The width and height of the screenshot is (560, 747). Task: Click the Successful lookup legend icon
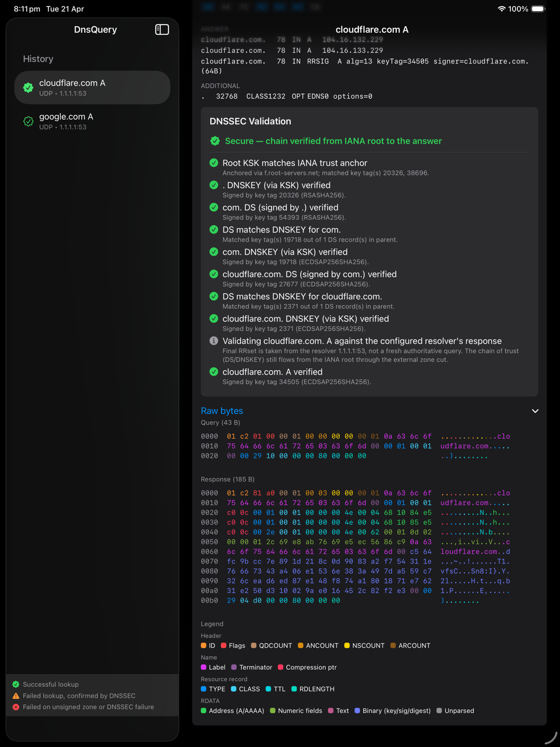16,684
